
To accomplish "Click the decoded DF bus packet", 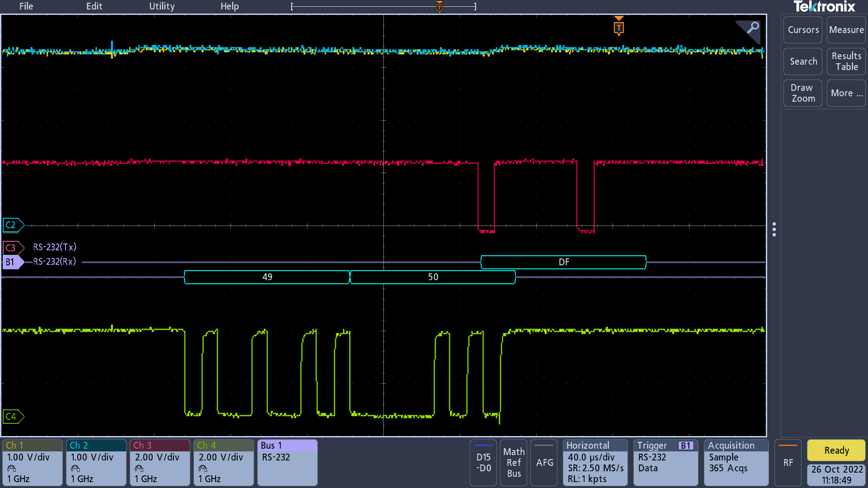I will coord(563,262).
